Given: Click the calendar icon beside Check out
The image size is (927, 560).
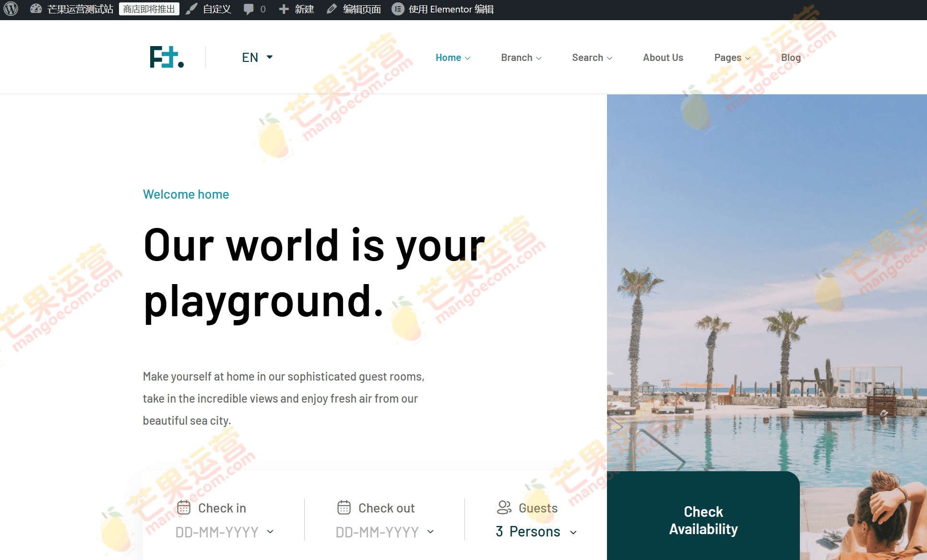Looking at the screenshot, I should pyautogui.click(x=344, y=508).
